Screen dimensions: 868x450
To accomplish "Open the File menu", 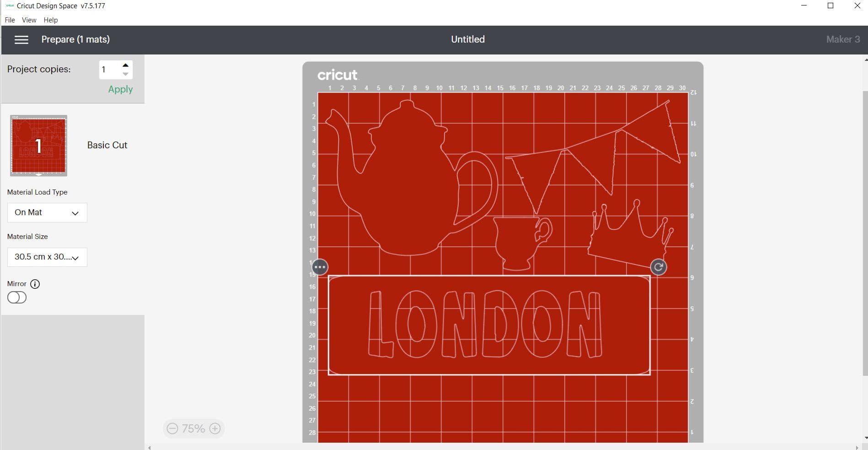I will click(10, 20).
